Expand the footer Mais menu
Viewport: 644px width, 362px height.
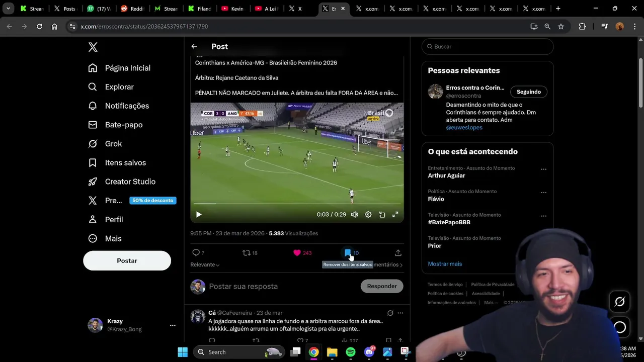click(491, 303)
